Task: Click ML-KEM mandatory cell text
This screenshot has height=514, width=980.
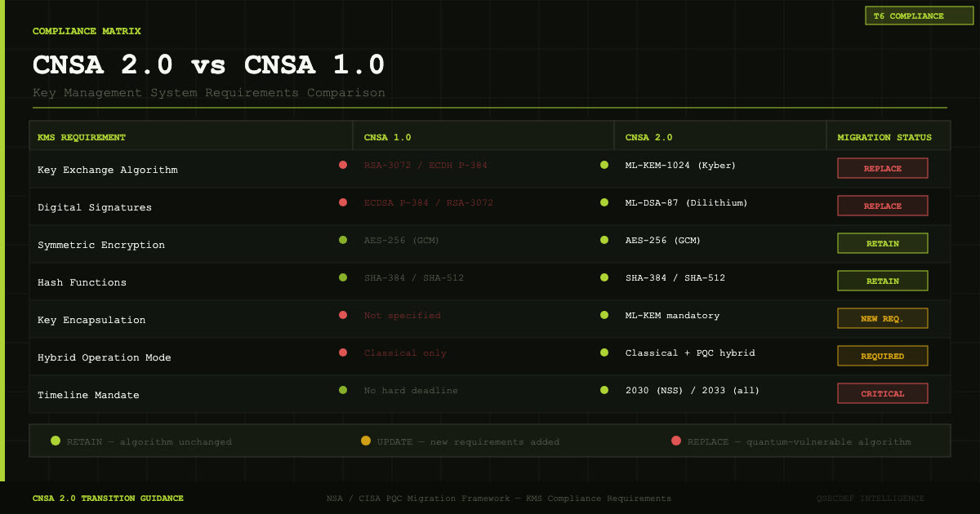Action: tap(673, 315)
